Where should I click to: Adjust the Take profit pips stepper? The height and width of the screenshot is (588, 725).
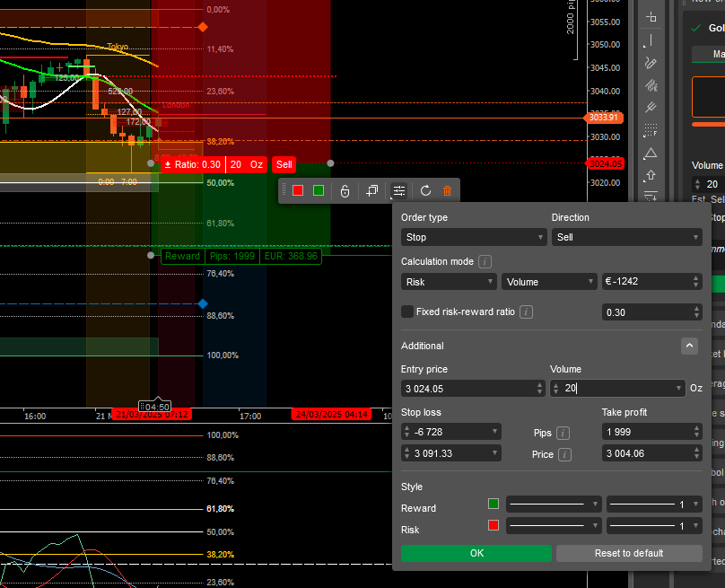coord(696,432)
